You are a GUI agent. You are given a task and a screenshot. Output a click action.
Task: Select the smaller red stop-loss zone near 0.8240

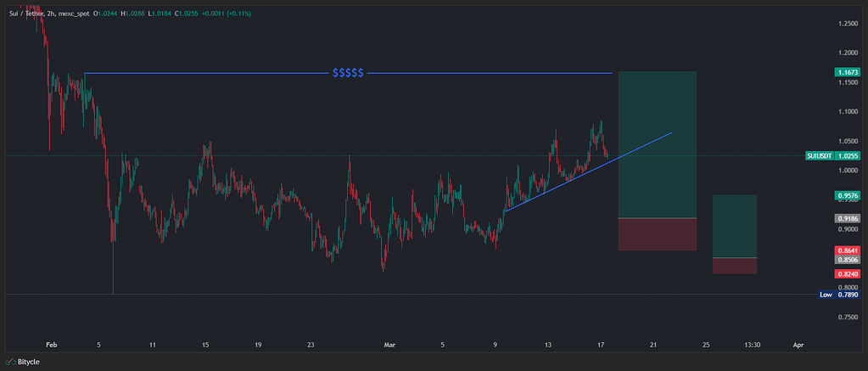(735, 266)
